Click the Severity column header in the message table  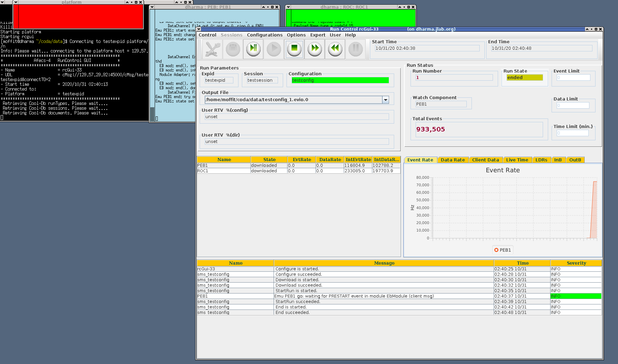tap(576, 263)
